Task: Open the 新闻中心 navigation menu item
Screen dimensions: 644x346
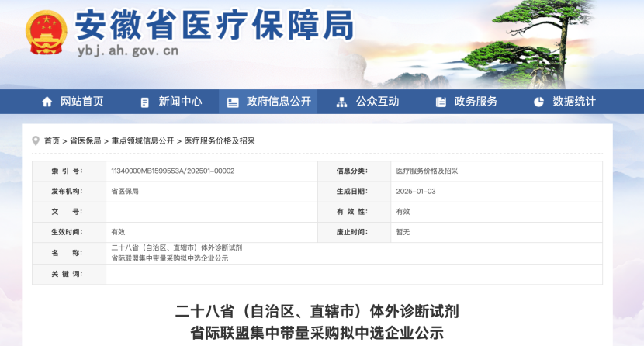Action: pos(180,102)
